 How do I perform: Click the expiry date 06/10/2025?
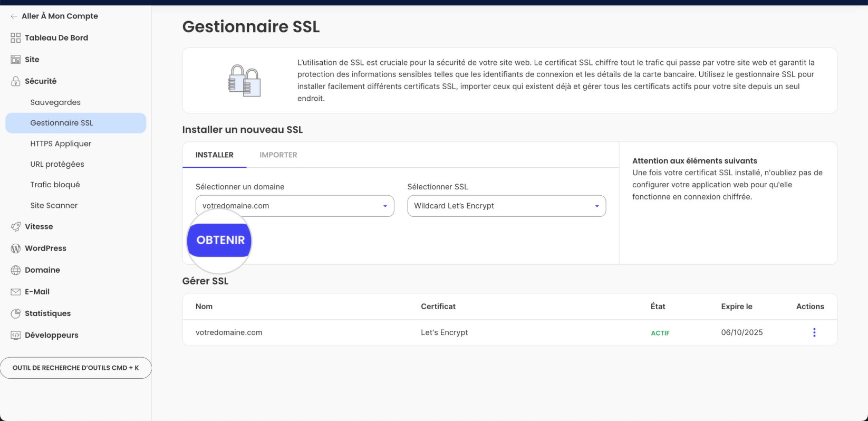[742, 332]
